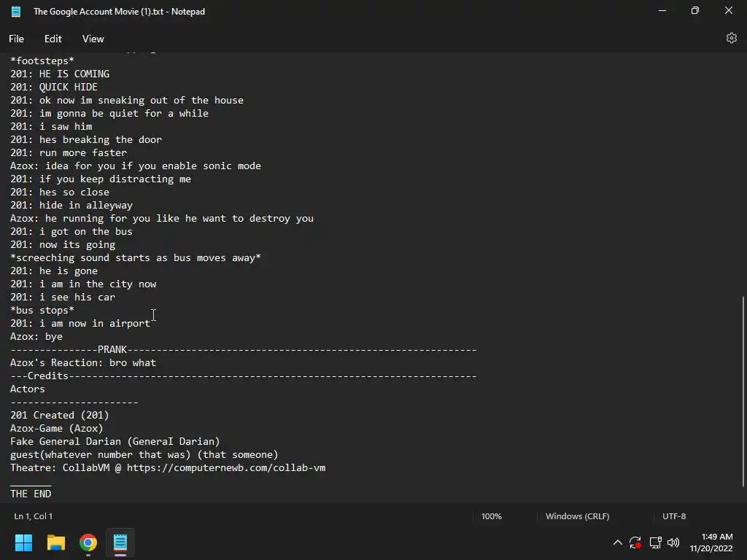This screenshot has width=747, height=560.
Task: Click line 'guest(whatever number that was)'
Action: pyautogui.click(x=101, y=455)
